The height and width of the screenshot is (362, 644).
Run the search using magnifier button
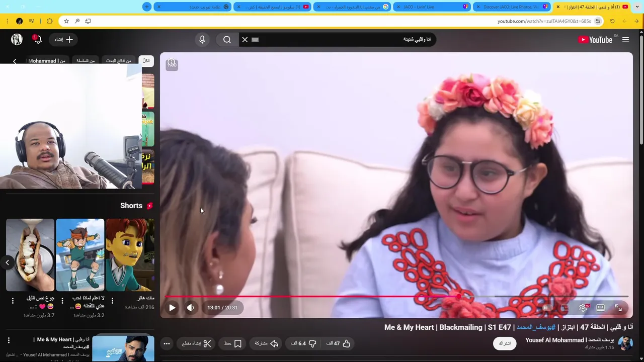(x=227, y=40)
